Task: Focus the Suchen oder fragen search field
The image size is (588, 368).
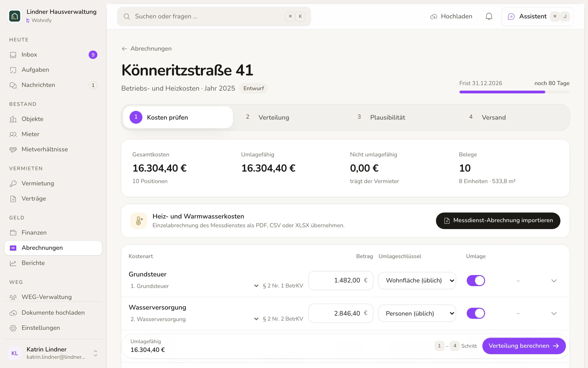Action: tap(214, 16)
